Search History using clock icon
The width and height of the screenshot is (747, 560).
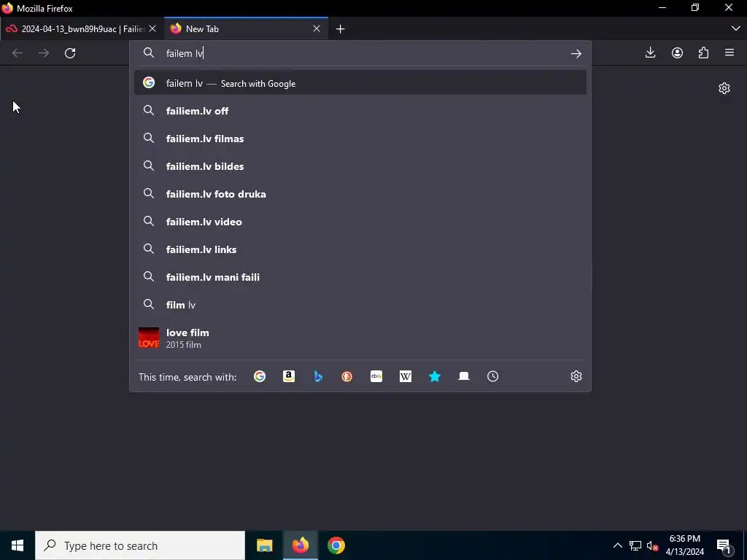[x=492, y=376]
